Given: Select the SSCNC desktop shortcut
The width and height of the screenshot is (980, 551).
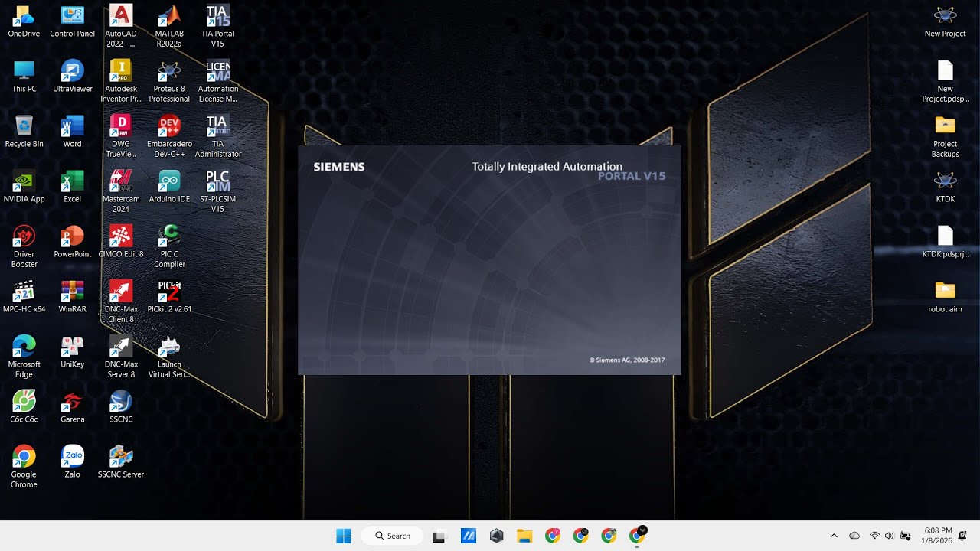Looking at the screenshot, I should tap(121, 407).
